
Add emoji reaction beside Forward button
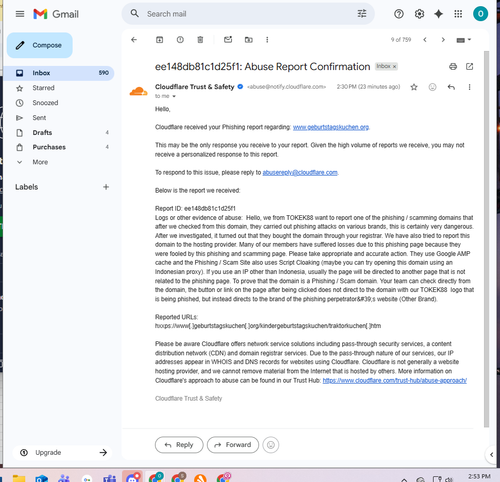coord(271,445)
